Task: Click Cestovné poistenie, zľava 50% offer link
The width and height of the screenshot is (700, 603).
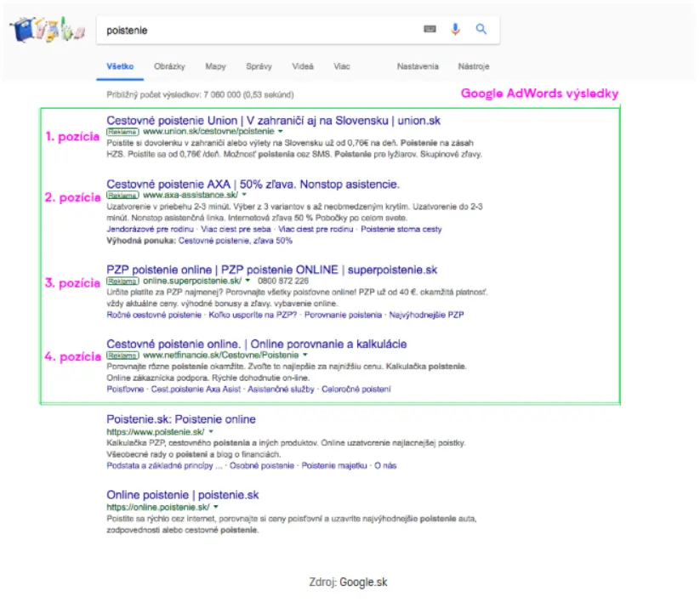Action: pyautogui.click(x=236, y=241)
